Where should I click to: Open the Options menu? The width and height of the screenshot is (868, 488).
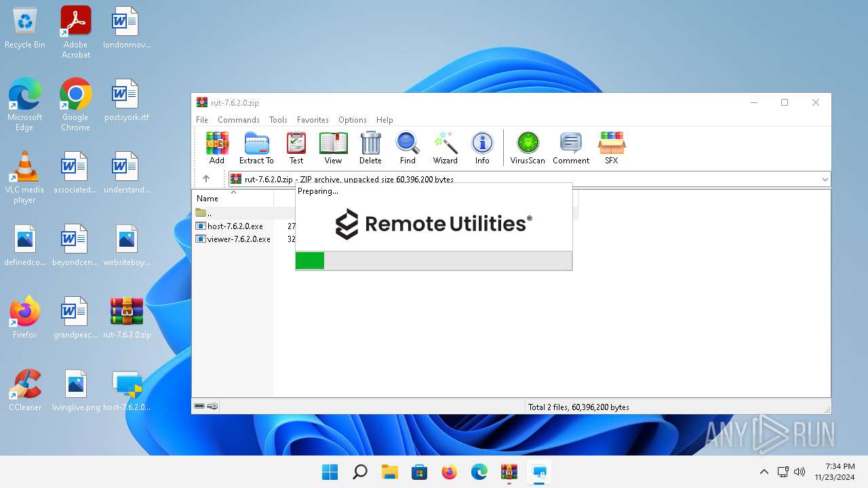coord(353,120)
